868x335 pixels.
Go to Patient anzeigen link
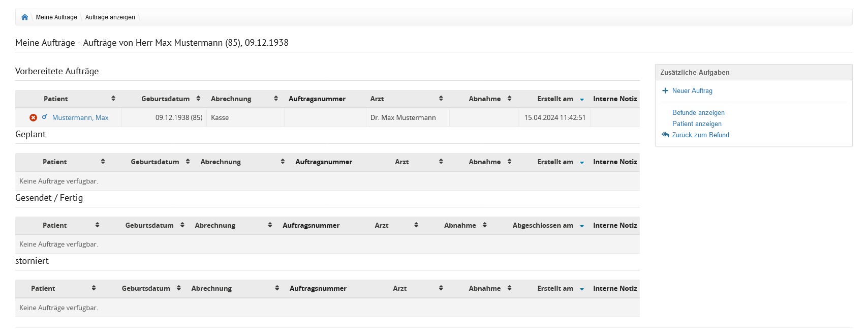click(x=697, y=124)
